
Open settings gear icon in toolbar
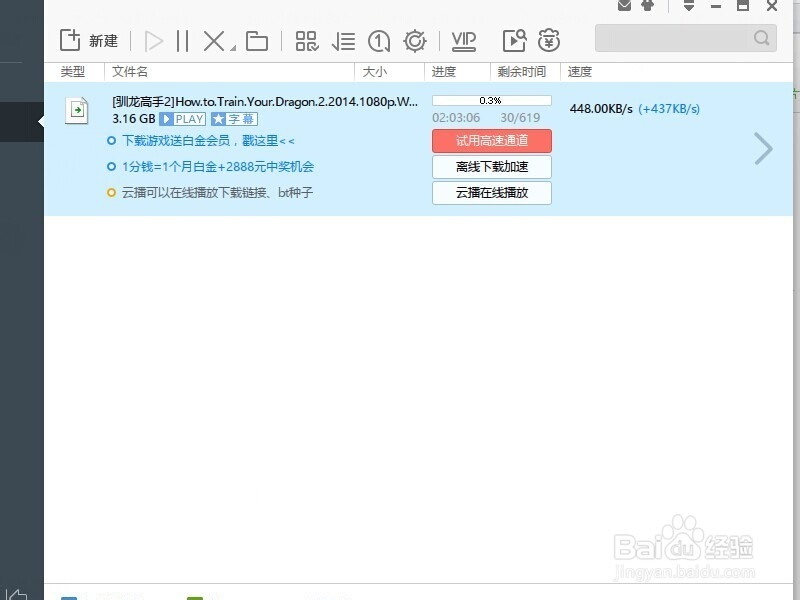click(415, 41)
